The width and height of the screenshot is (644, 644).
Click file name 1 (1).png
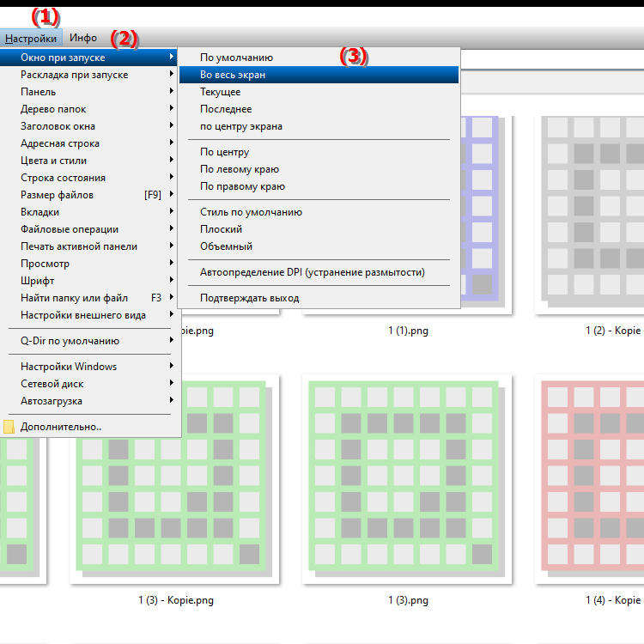point(408,331)
